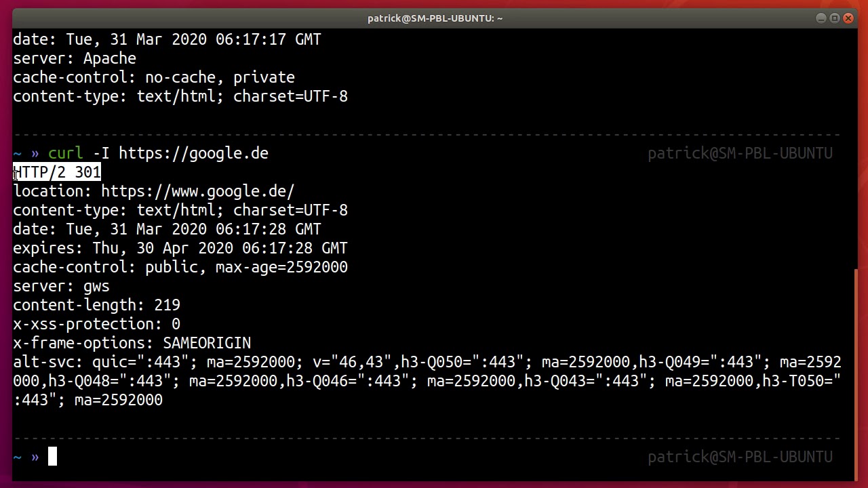Click the window title patrick@SM-PBL-UBUNTU

click(x=435, y=18)
